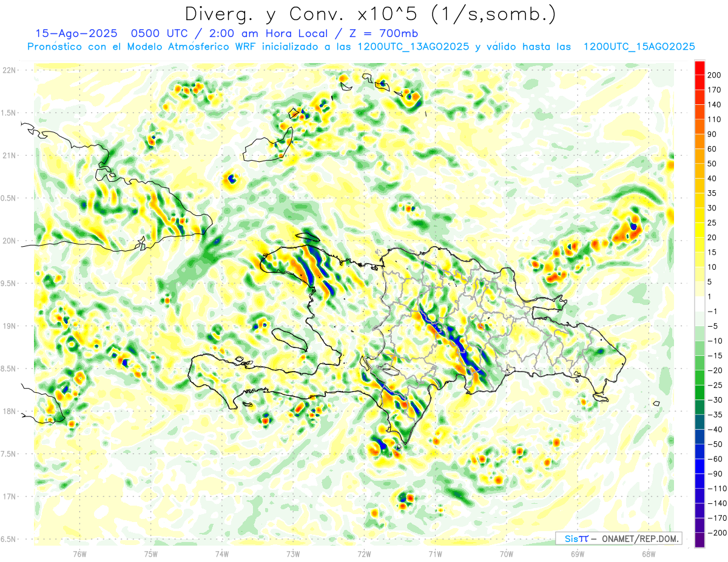Image resolution: width=728 pixels, height=562 pixels.
Task: Click the "70W" longitude label
Action: pyautogui.click(x=507, y=554)
